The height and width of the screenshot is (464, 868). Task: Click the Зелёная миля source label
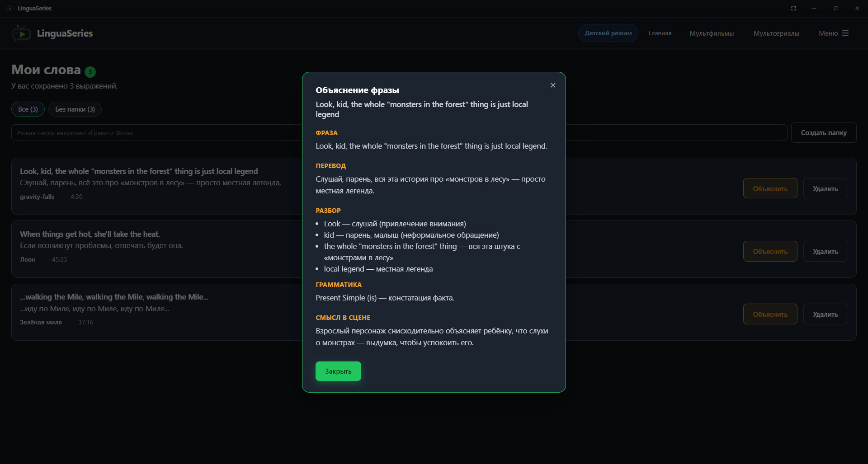41,322
